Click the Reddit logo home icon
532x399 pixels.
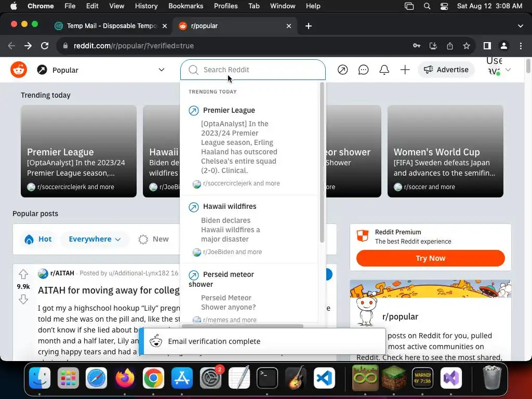tap(19, 70)
